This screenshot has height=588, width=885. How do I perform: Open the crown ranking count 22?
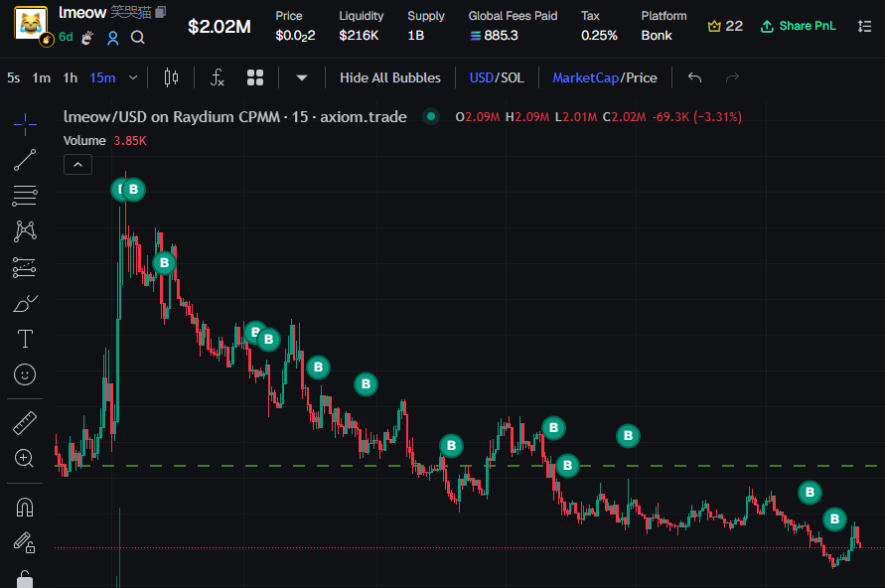(725, 26)
